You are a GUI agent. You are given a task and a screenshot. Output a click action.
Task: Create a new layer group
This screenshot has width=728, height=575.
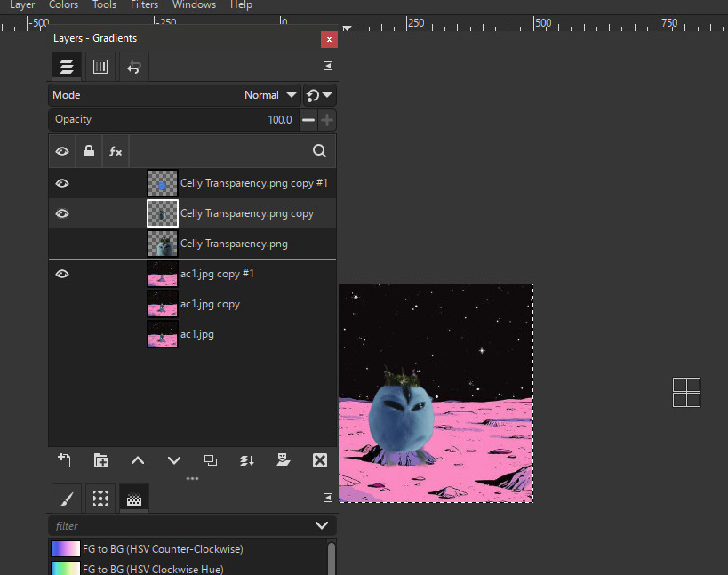(101, 460)
